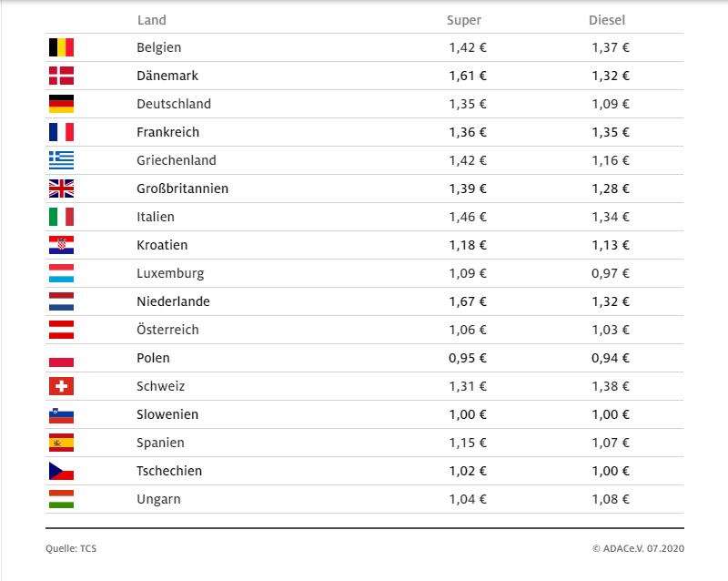Select the Croatian flag icon
Image resolution: width=728 pixels, height=581 pixels.
coord(61,245)
